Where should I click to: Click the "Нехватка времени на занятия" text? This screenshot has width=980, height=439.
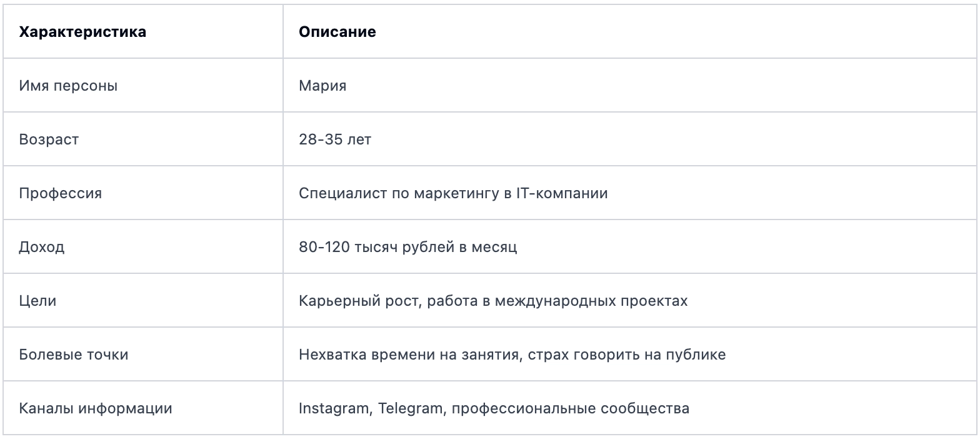point(409,355)
